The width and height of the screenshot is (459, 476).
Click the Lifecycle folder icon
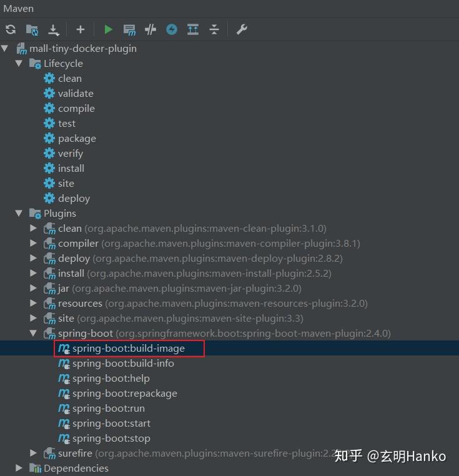click(35, 64)
